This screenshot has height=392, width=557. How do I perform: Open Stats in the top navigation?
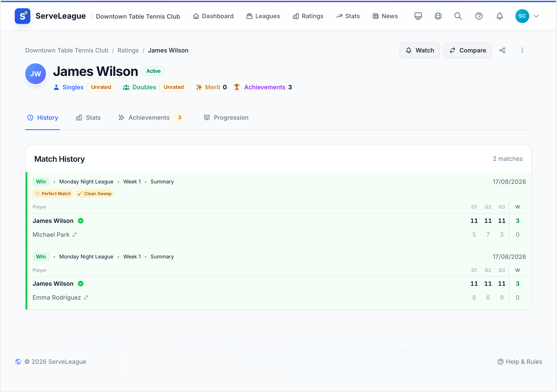click(348, 16)
